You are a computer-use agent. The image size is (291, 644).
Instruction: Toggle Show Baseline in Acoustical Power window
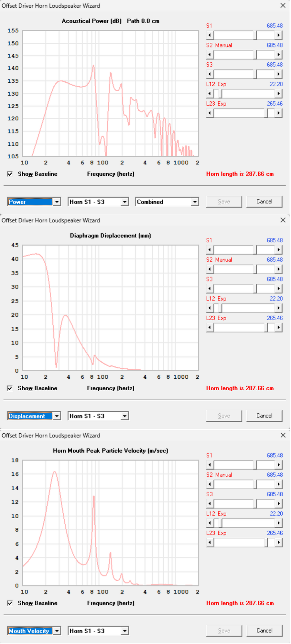(10, 174)
